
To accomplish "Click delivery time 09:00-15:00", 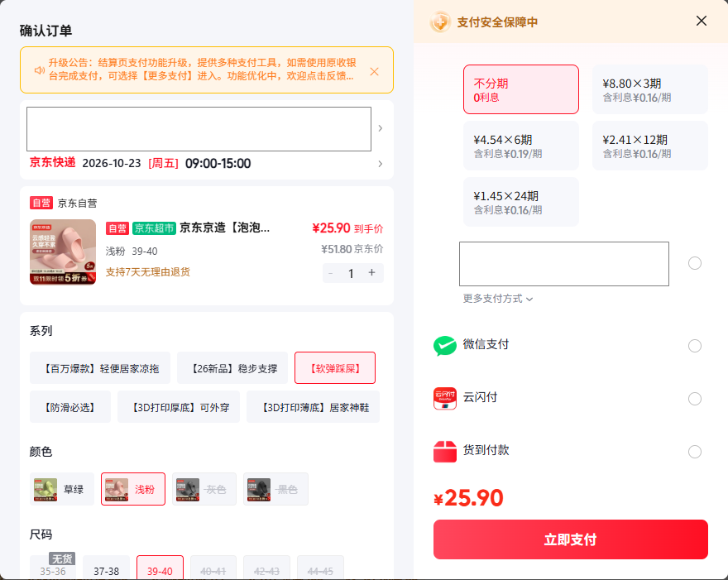I will pyautogui.click(x=218, y=164).
